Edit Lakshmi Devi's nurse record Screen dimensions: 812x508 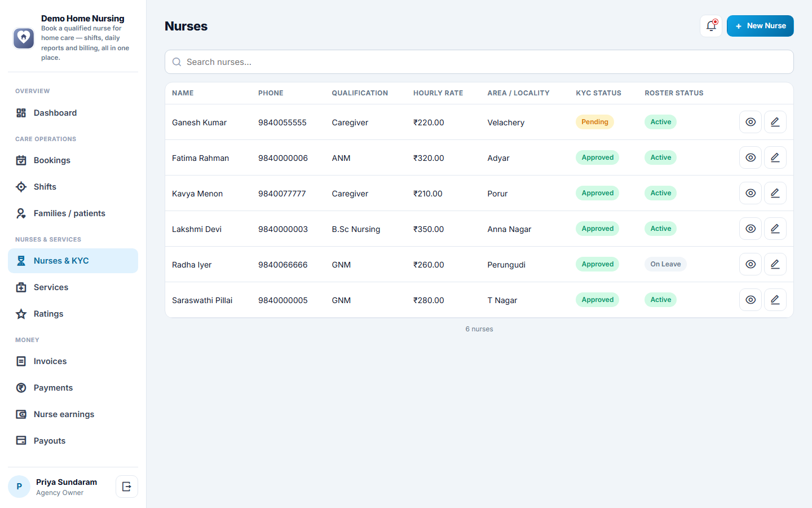click(x=775, y=229)
